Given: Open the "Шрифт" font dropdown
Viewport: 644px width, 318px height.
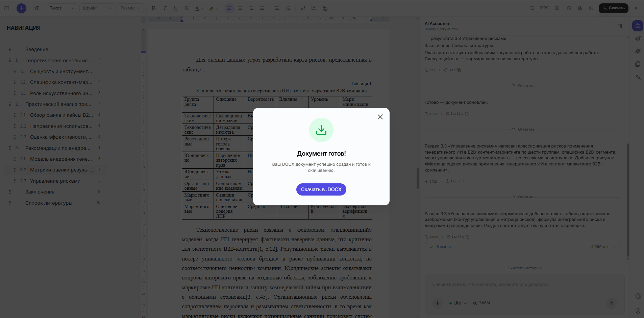Looking at the screenshot, I should tap(97, 8).
